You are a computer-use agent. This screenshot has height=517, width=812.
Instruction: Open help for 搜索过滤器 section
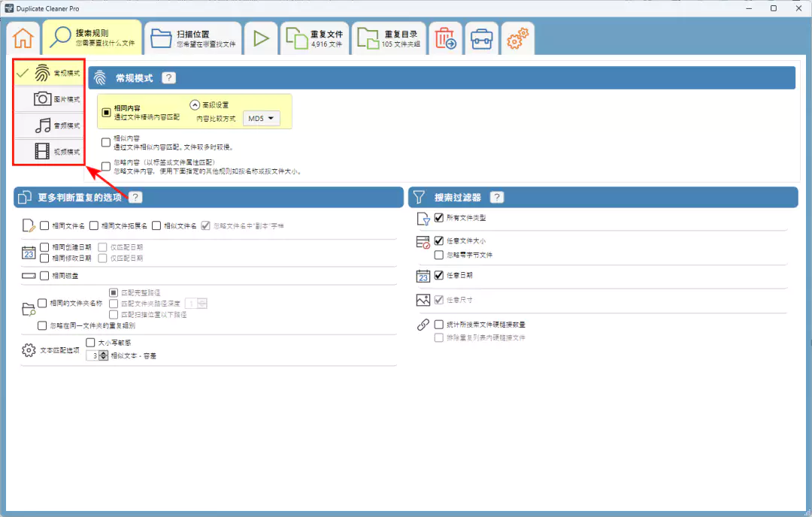pyautogui.click(x=497, y=197)
